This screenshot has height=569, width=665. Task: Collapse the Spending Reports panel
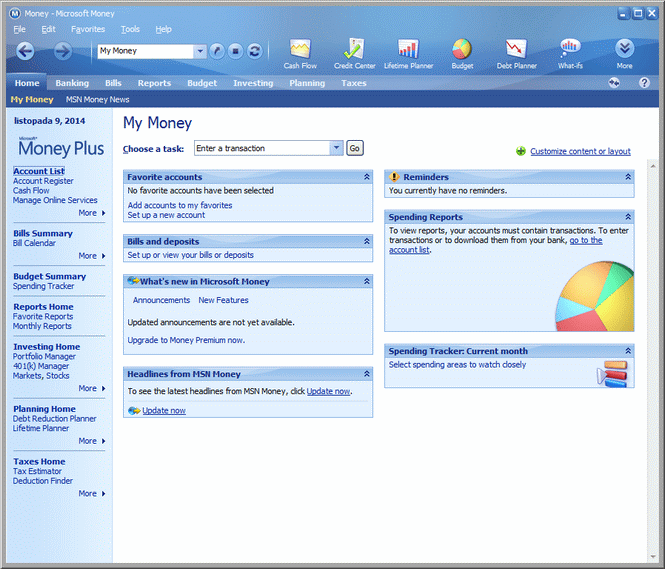click(628, 217)
